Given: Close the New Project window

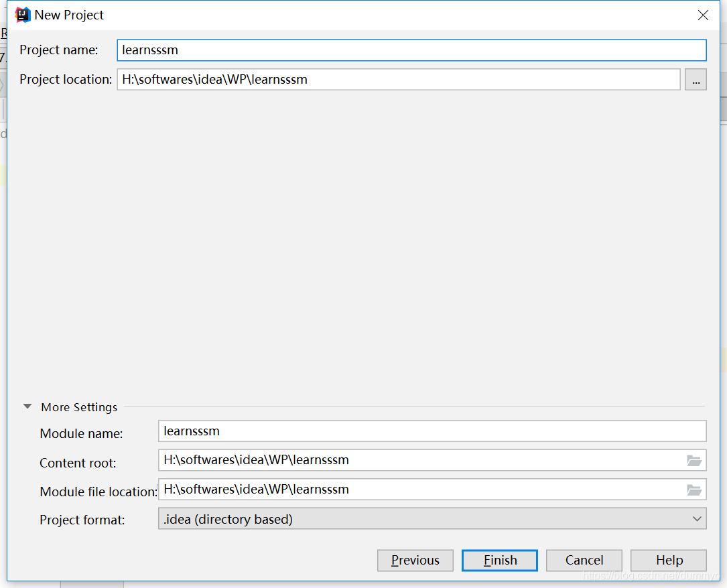Looking at the screenshot, I should click(703, 15).
